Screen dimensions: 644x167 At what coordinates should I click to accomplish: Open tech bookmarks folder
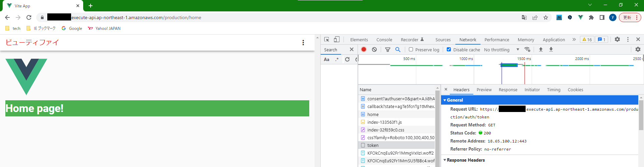click(x=13, y=29)
